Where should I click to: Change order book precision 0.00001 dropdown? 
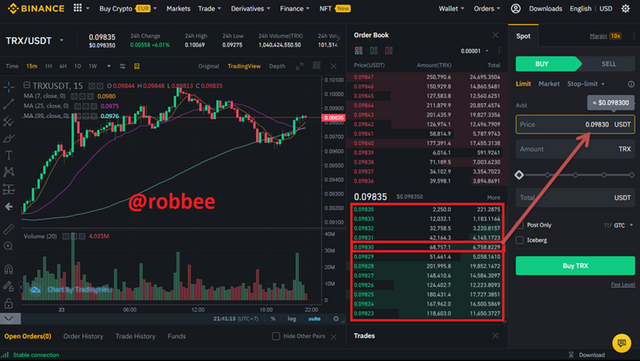pos(474,51)
